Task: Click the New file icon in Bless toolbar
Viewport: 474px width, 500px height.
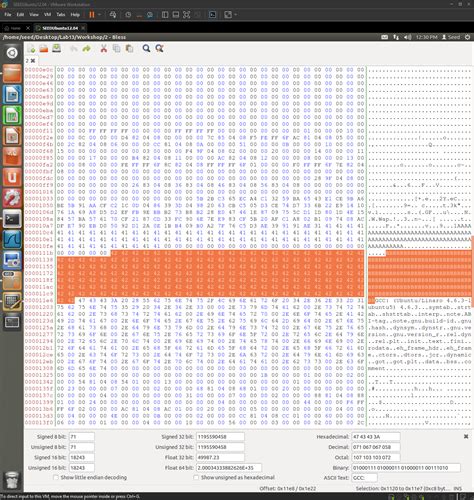Action: tap(31, 49)
